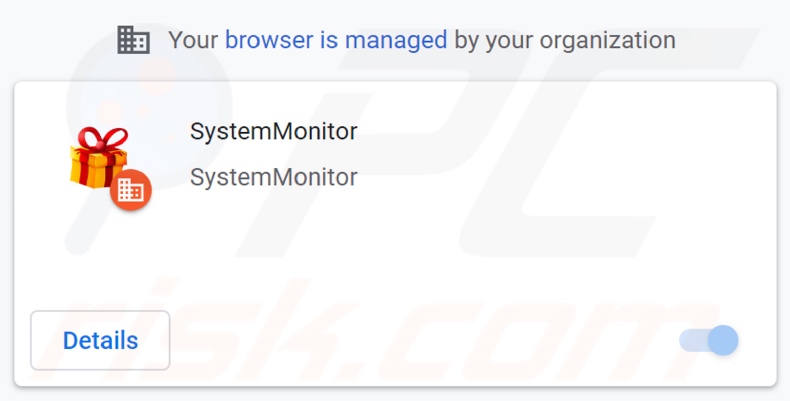Click the "by your organization" header text

(x=565, y=40)
